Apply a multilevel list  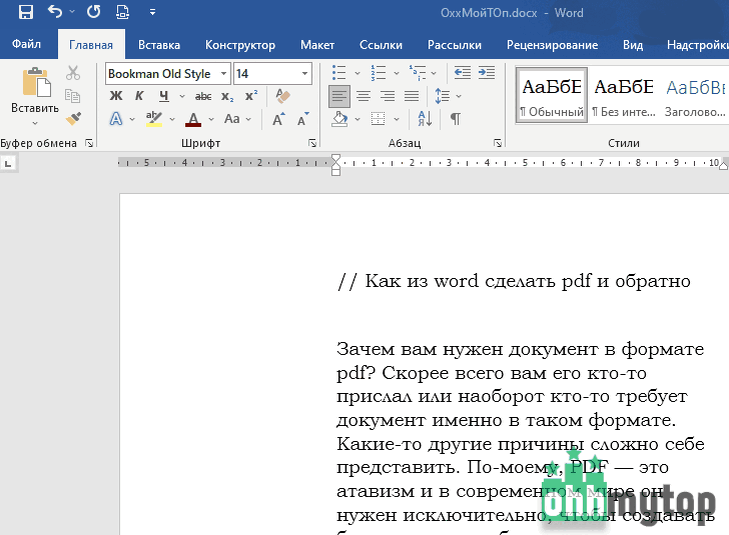417,73
